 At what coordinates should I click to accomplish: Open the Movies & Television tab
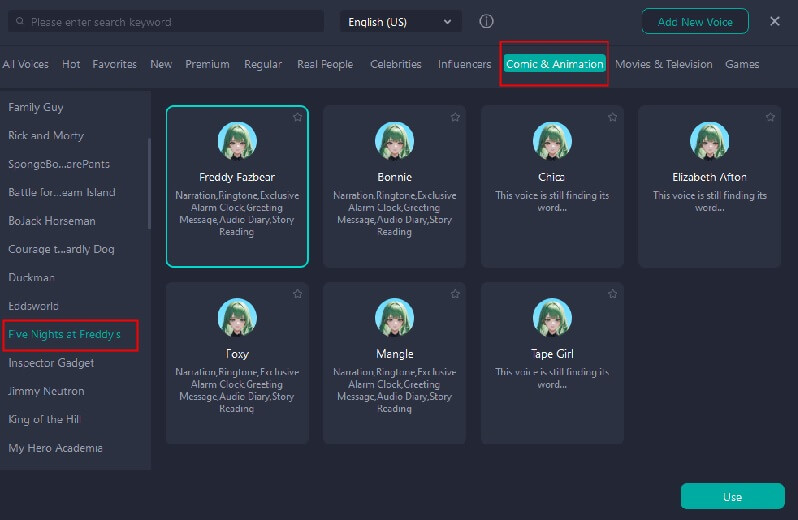[x=663, y=64]
